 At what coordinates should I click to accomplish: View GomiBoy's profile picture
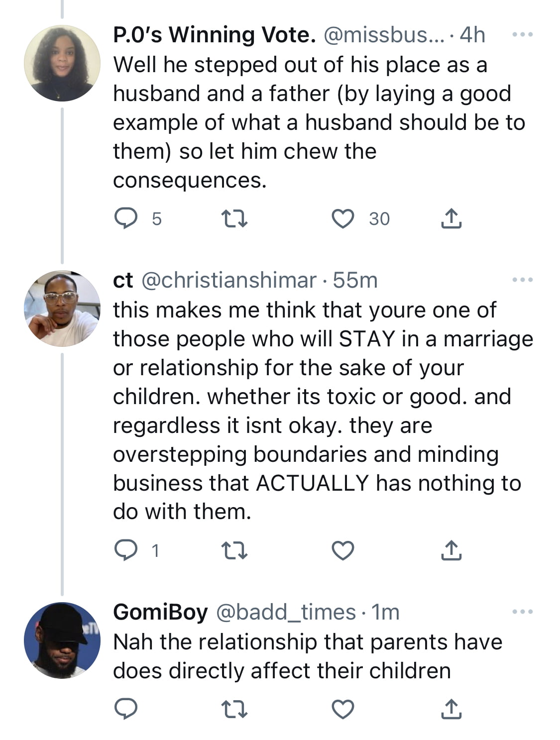62,640
